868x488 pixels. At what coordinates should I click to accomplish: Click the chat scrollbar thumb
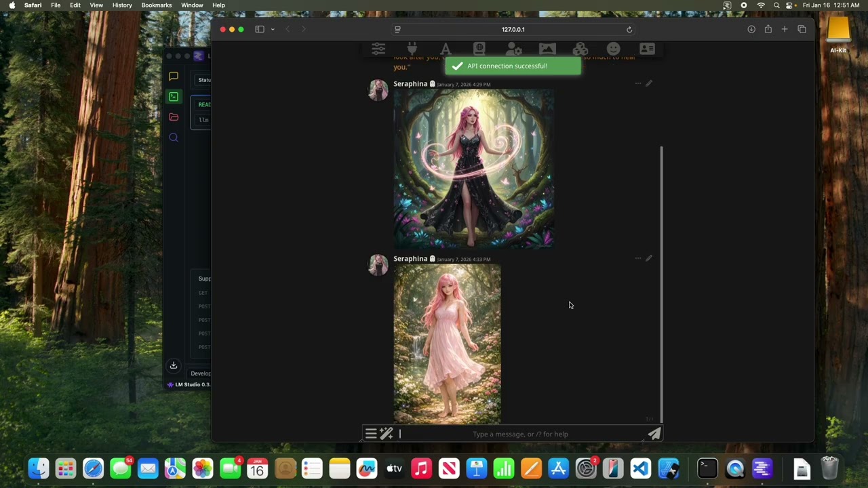[x=661, y=285]
